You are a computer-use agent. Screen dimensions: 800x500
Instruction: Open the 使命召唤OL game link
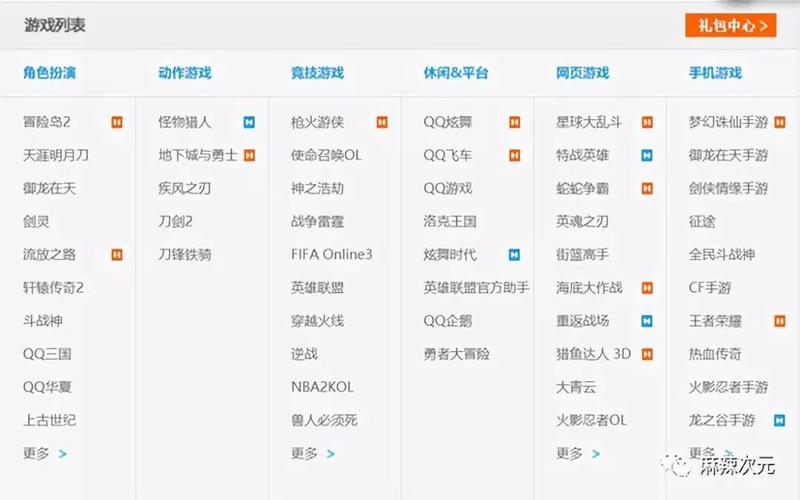pos(327,155)
